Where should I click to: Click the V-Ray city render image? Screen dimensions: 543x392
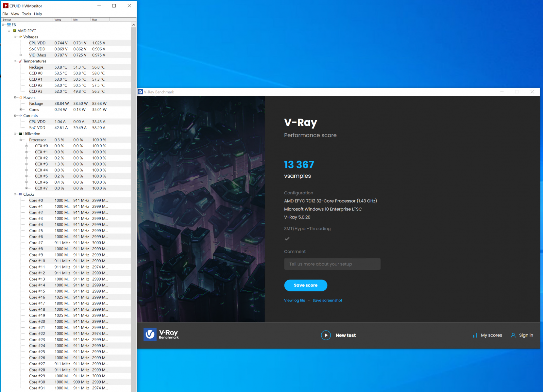(x=201, y=209)
